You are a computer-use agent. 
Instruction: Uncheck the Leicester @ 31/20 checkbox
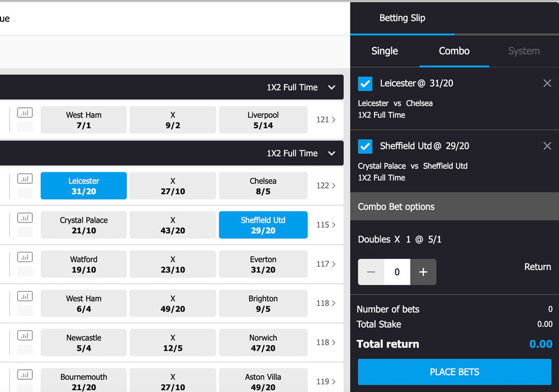(365, 84)
